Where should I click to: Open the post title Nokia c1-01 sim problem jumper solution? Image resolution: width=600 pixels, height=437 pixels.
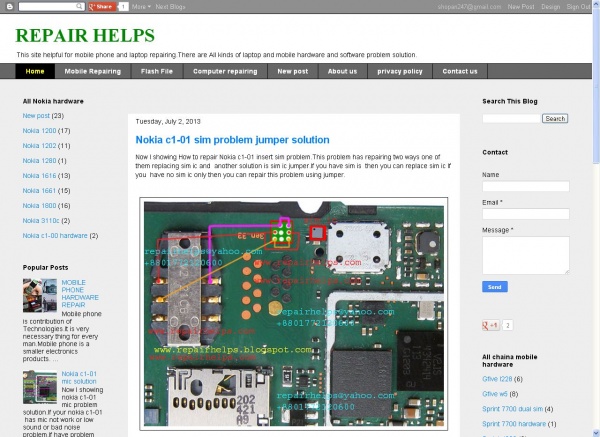coord(232,140)
